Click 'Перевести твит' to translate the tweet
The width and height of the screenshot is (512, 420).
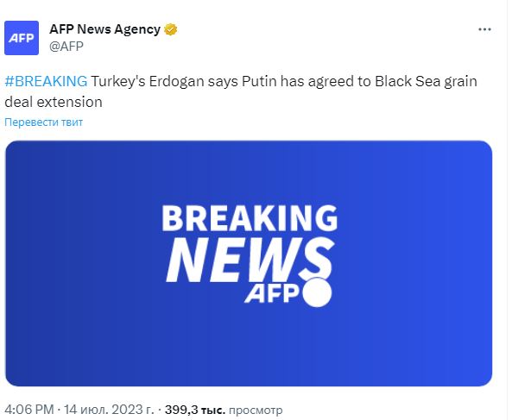43,122
